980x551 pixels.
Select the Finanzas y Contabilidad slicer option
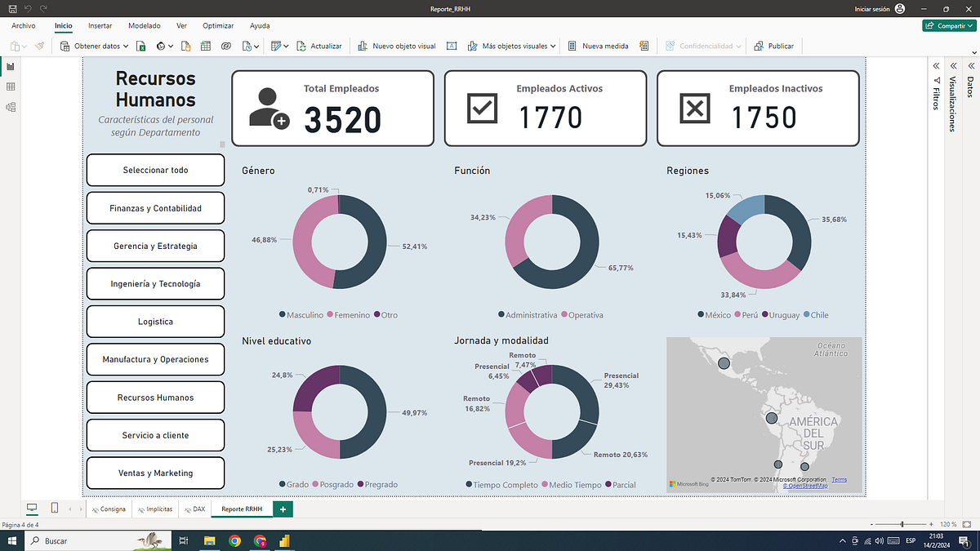click(155, 208)
